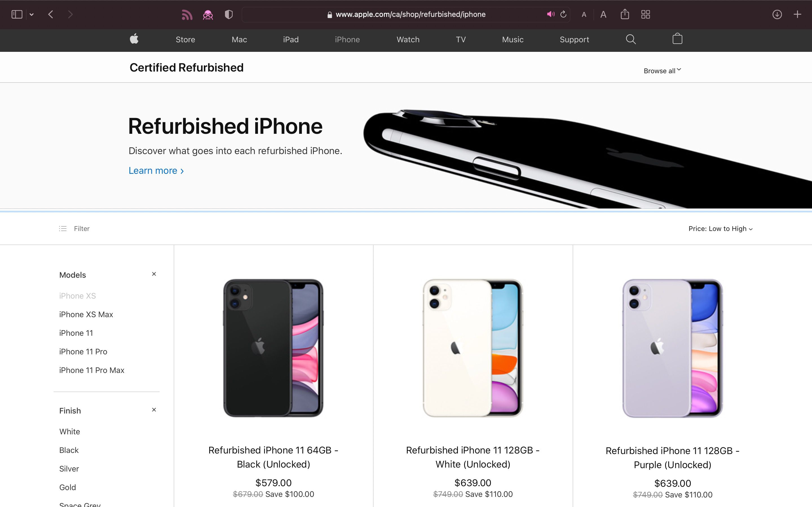Open the Downloads icon in toolbar
The width and height of the screenshot is (812, 507).
point(777,14)
